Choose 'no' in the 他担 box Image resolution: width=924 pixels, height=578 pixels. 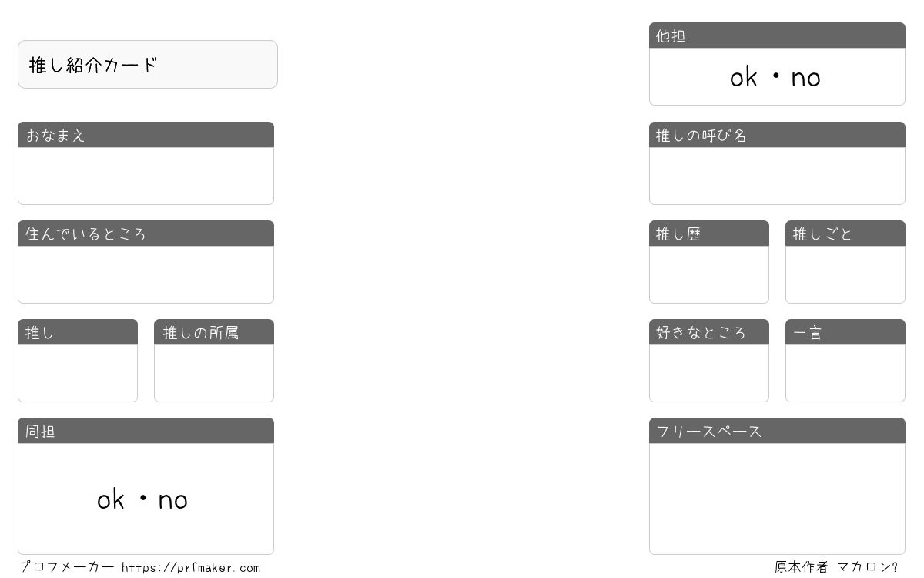click(806, 79)
